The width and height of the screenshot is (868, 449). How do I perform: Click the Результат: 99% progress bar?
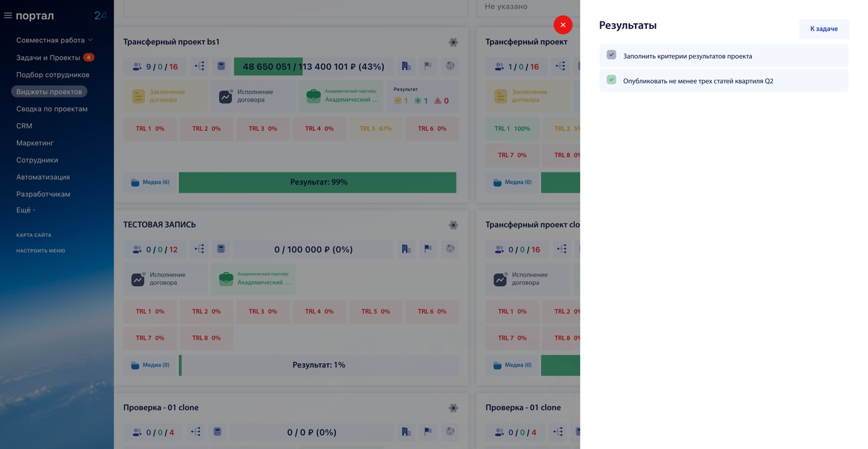point(318,183)
